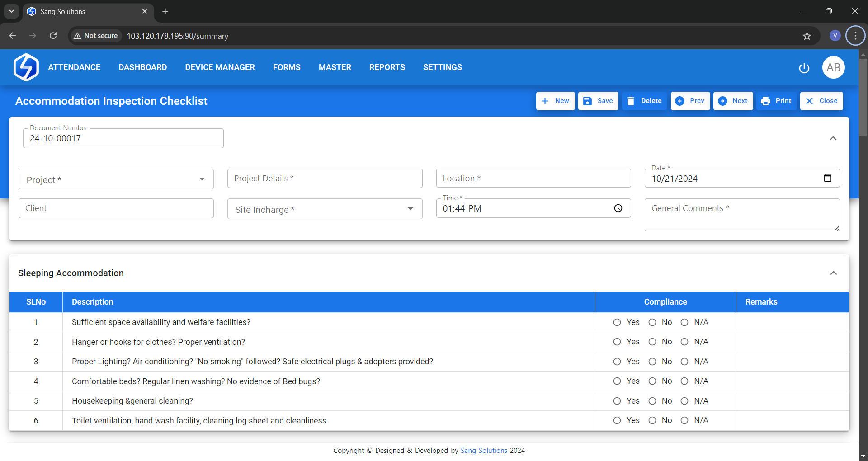
Task: Bookmark this page with star icon
Action: pyautogui.click(x=807, y=36)
